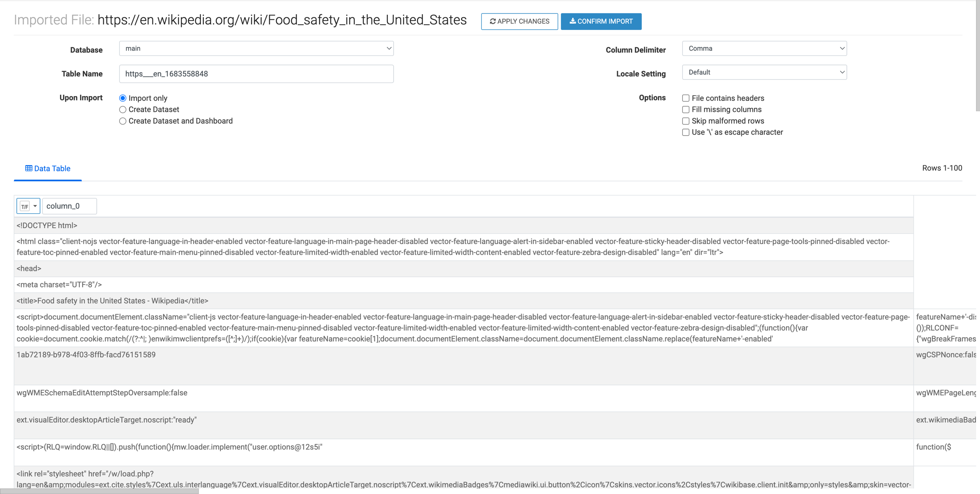This screenshot has height=494, width=980.
Task: Click the horizontal scrollbar at bottom
Action: (99, 491)
